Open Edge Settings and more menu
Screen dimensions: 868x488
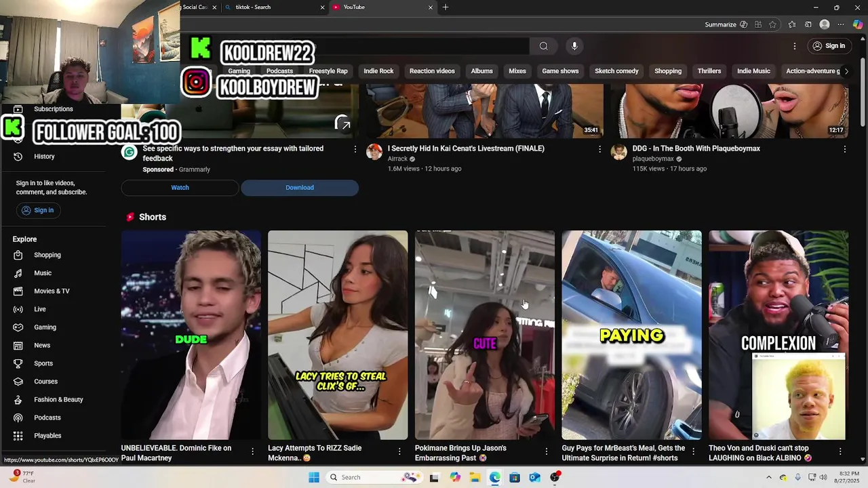tap(841, 24)
